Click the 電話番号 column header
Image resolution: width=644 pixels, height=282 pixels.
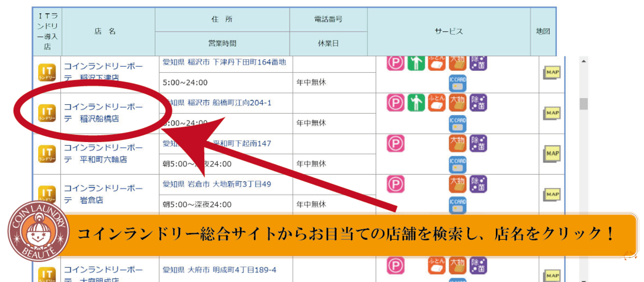(328, 19)
